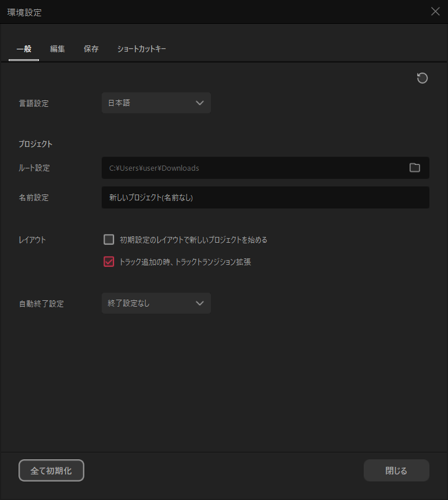Switch to the 編集 tab
Screen dimensions: 448x500
pyautogui.click(x=58, y=49)
